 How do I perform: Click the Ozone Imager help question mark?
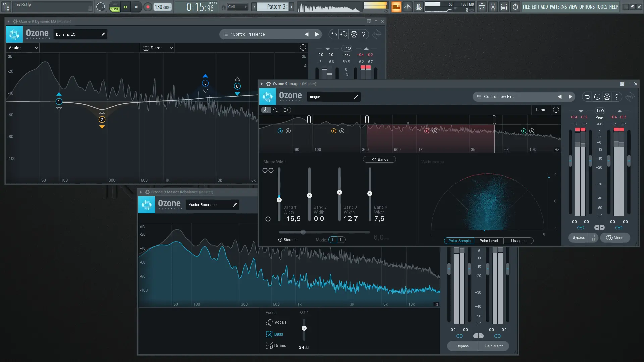pos(617,97)
